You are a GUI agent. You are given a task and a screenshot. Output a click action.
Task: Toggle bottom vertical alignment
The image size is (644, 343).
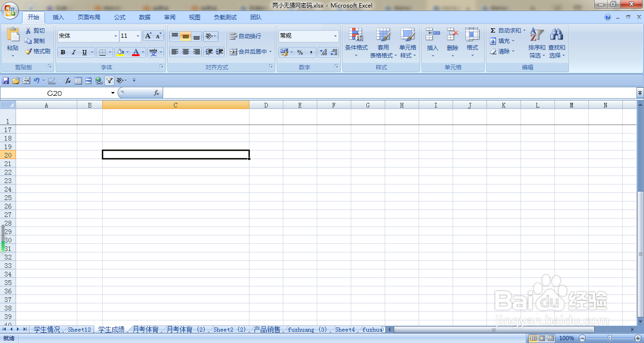197,36
